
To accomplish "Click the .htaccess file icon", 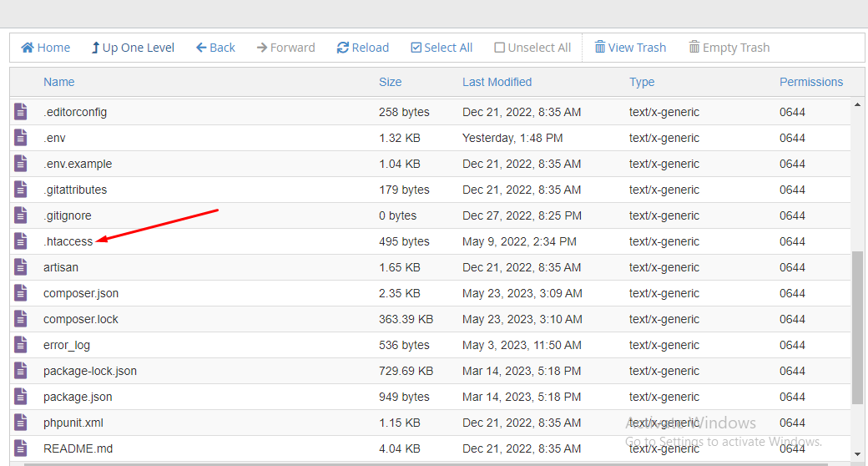I will coord(21,241).
